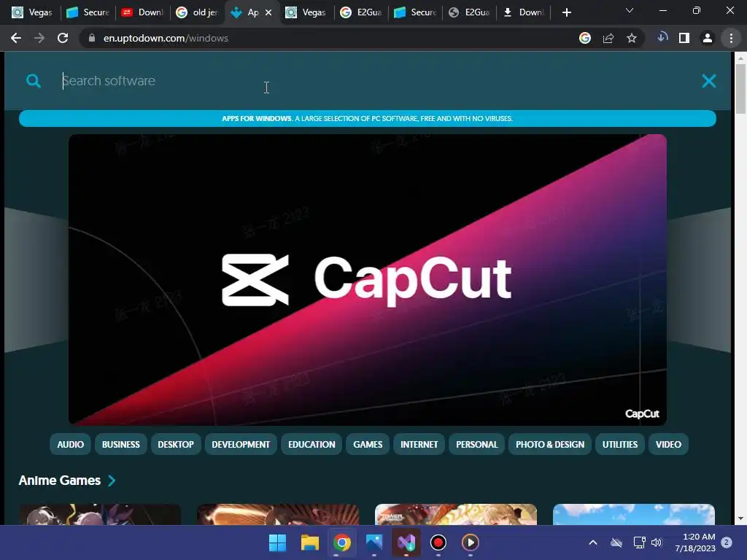Image resolution: width=747 pixels, height=560 pixels.
Task: Show previous carousel slide on left
Action: (36, 280)
